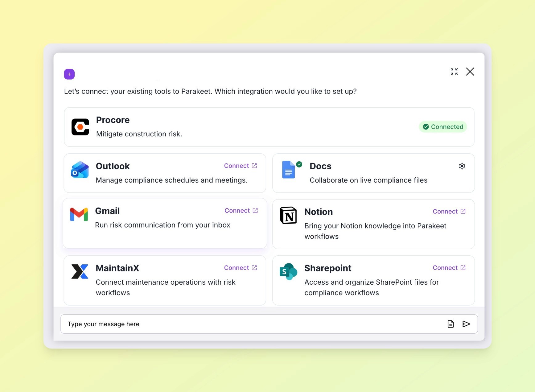Click the 'Gmail' card title

[107, 211]
